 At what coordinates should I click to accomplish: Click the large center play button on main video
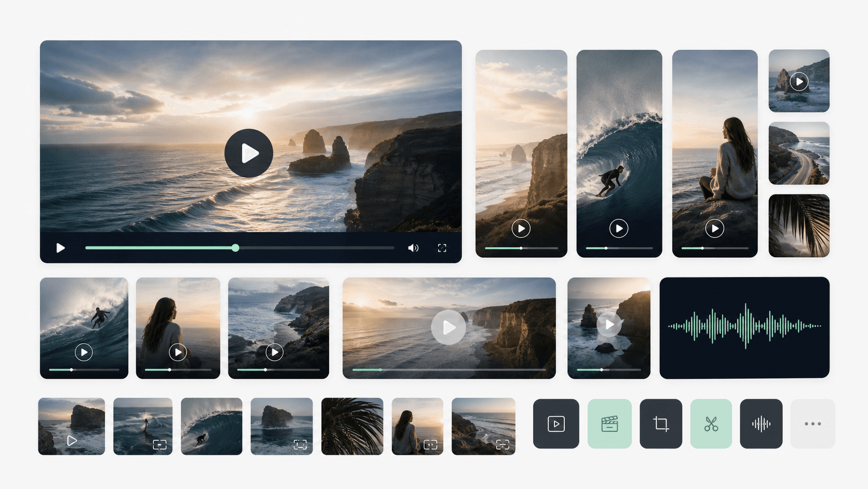[x=249, y=153]
